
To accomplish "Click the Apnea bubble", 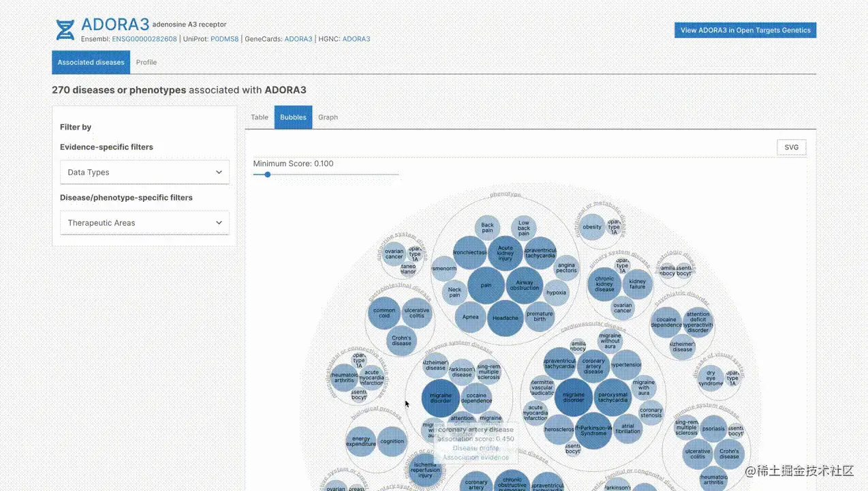I will [470, 317].
